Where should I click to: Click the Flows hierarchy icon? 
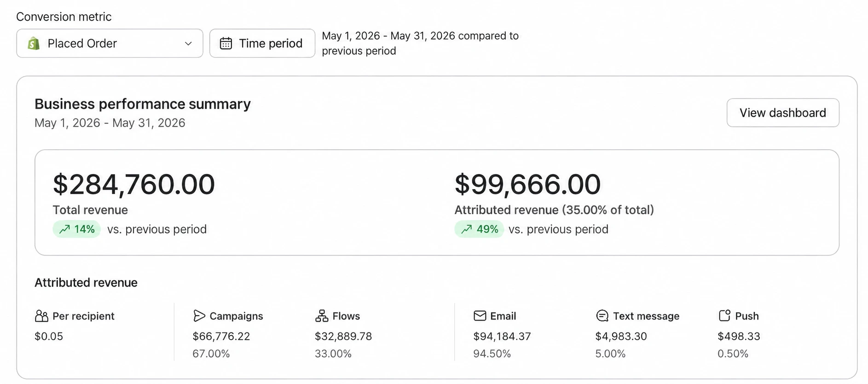(322, 316)
